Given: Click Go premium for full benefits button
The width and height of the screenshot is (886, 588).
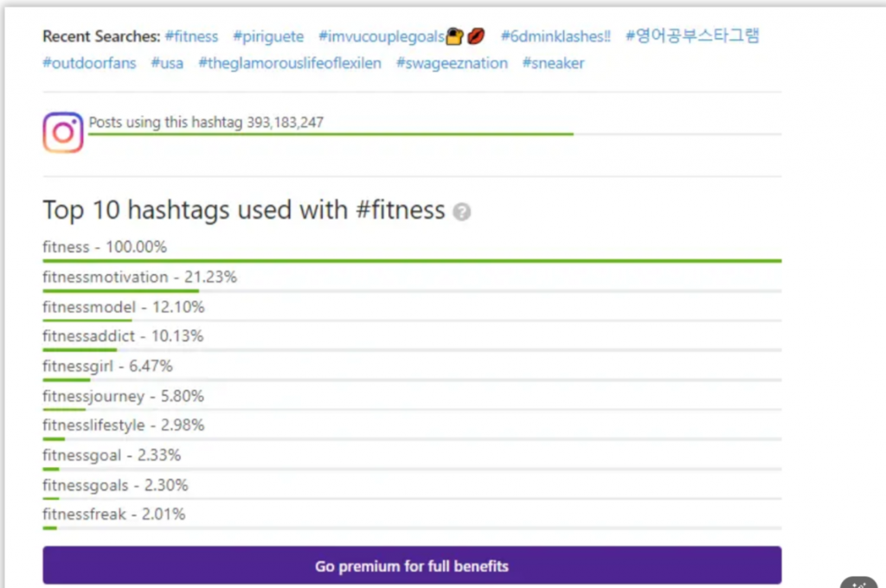Looking at the screenshot, I should coord(412,566).
